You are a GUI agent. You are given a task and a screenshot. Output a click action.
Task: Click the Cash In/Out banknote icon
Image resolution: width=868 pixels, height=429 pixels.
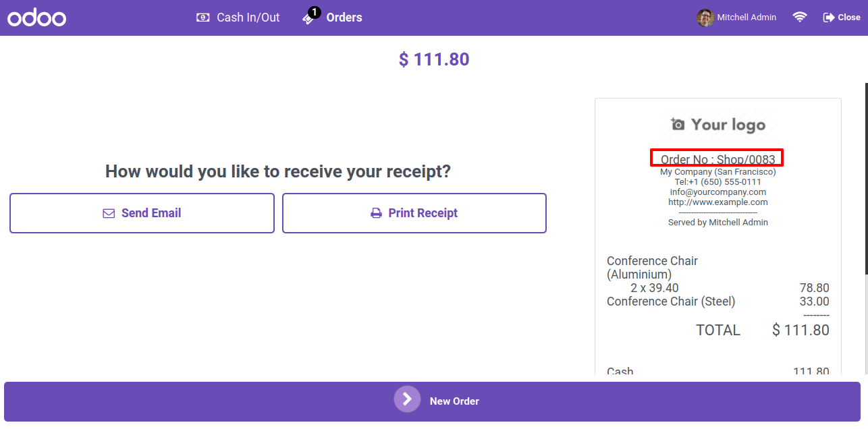click(x=202, y=18)
